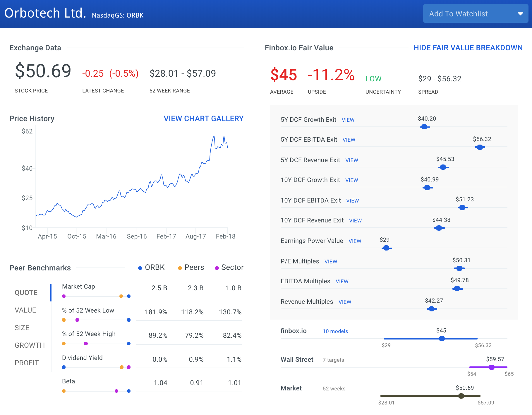Click the Peers orange legend dot
The width and height of the screenshot is (532, 415).
pos(180,268)
